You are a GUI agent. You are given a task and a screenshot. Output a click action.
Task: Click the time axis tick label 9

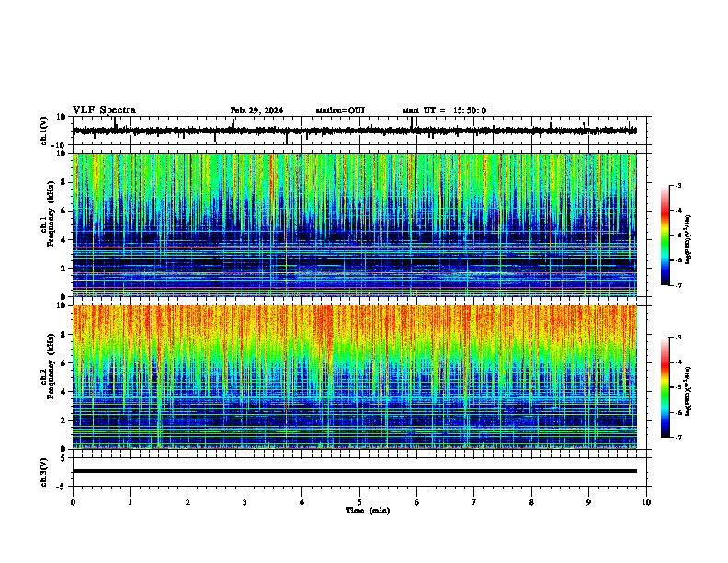click(588, 501)
